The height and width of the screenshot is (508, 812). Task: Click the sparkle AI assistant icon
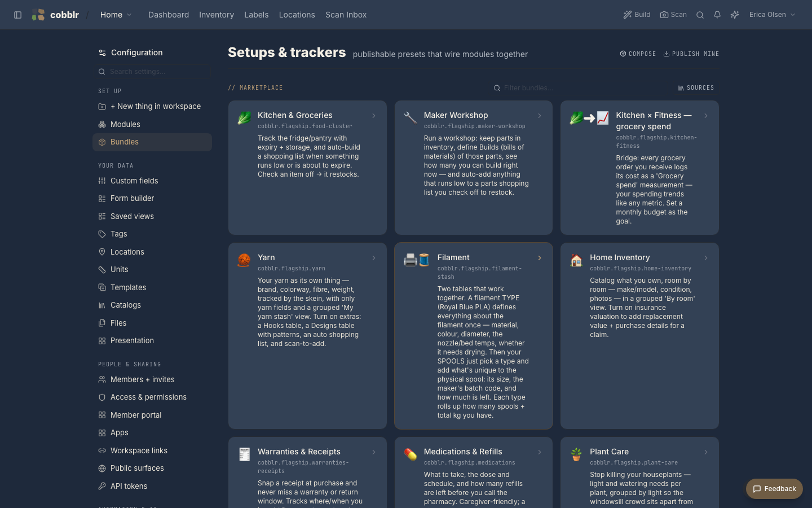point(735,15)
